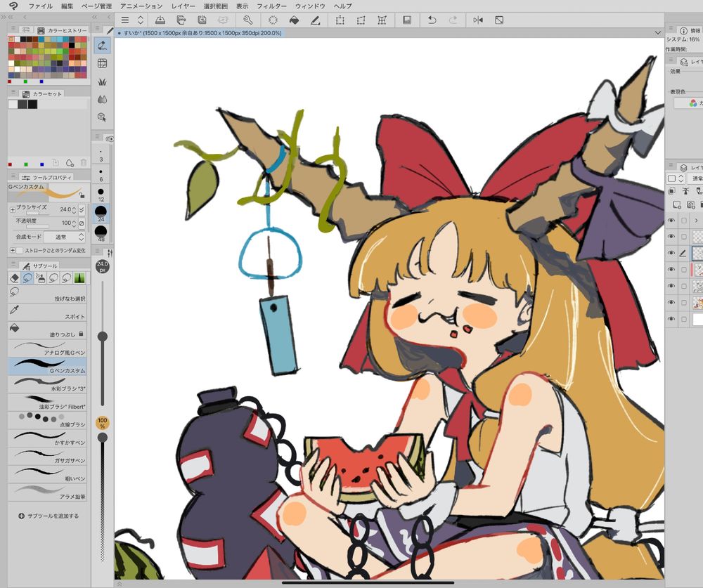This screenshot has width=703, height=588.
Task: Select the blend (droplets) tool
Action: coord(102,99)
